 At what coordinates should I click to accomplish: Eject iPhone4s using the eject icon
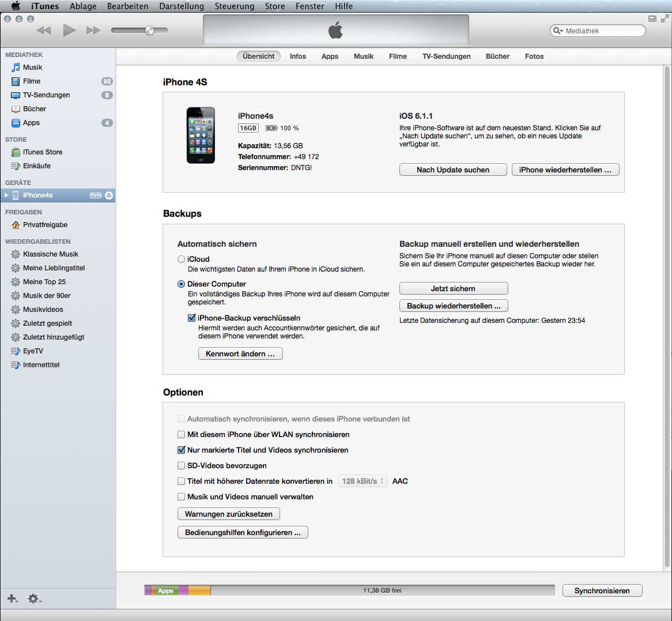(109, 195)
